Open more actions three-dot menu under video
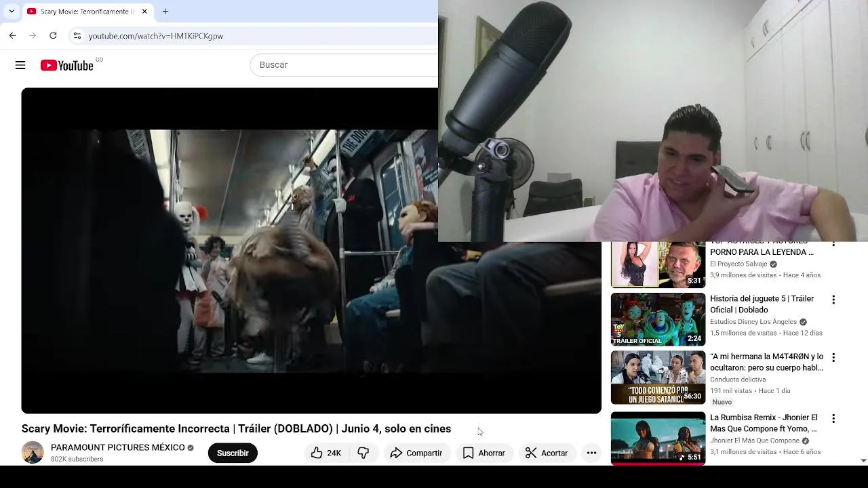The width and height of the screenshot is (868, 488). (591, 453)
